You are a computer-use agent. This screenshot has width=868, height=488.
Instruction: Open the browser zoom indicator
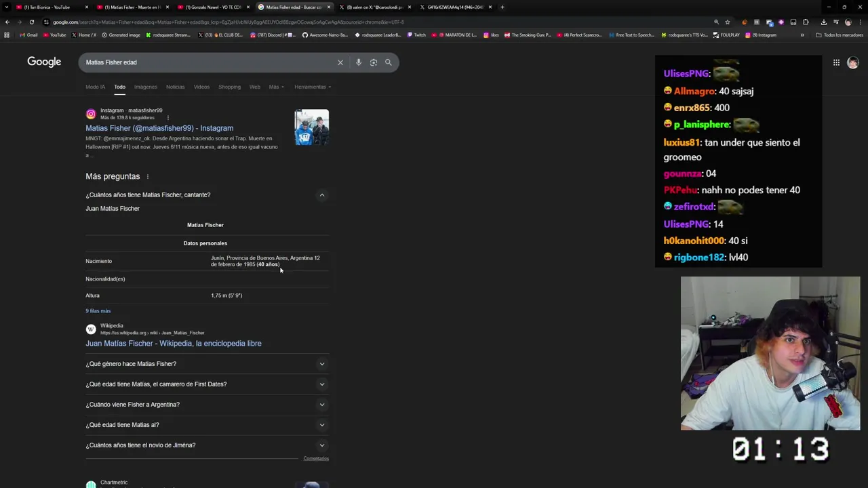click(x=716, y=22)
